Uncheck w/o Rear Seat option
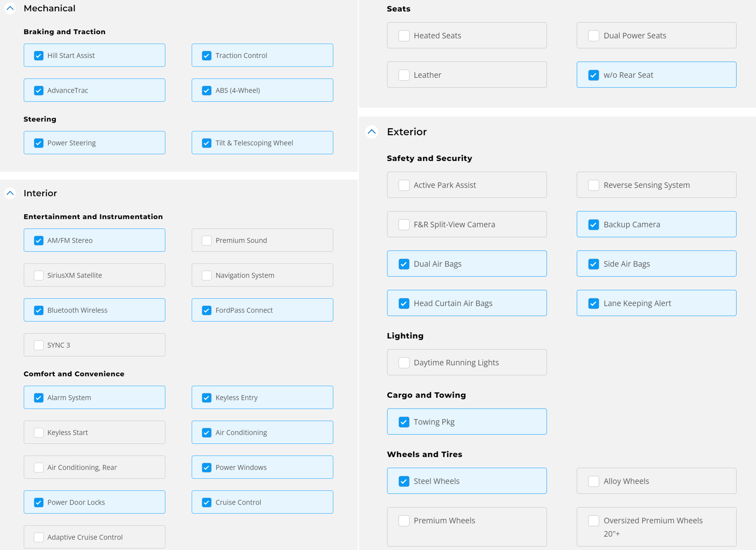Image resolution: width=756 pixels, height=550 pixels. (x=593, y=75)
